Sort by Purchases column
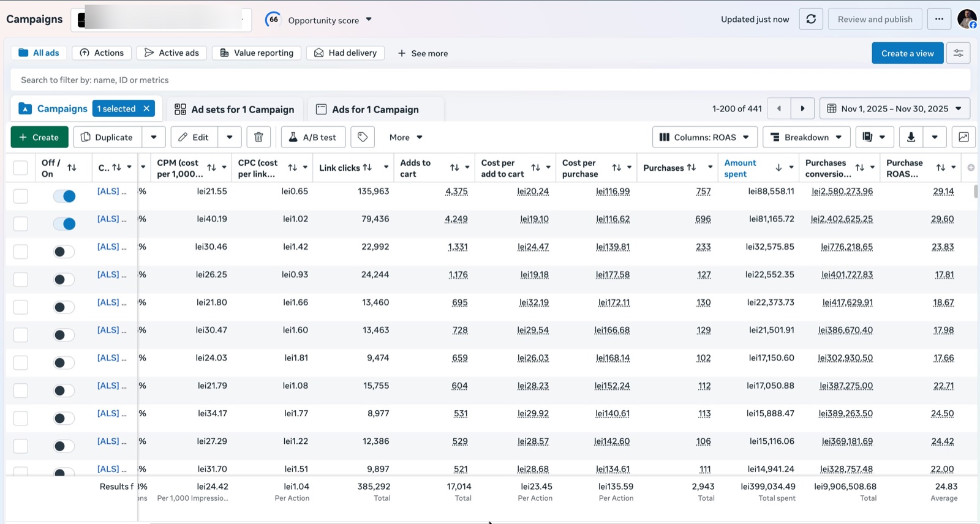980x524 pixels. pos(692,168)
